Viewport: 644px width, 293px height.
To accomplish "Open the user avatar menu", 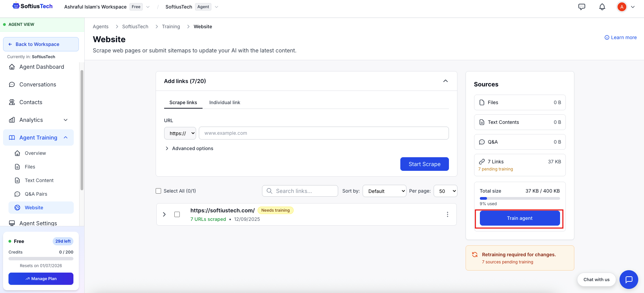I will 622,7.
